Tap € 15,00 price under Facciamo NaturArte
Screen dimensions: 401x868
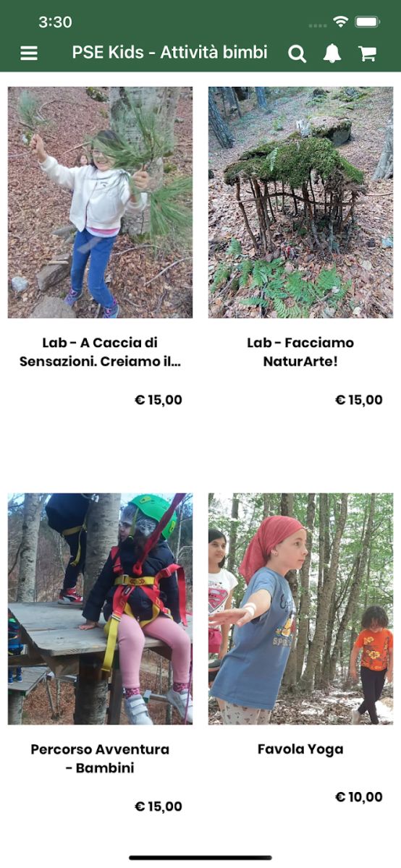tap(359, 400)
